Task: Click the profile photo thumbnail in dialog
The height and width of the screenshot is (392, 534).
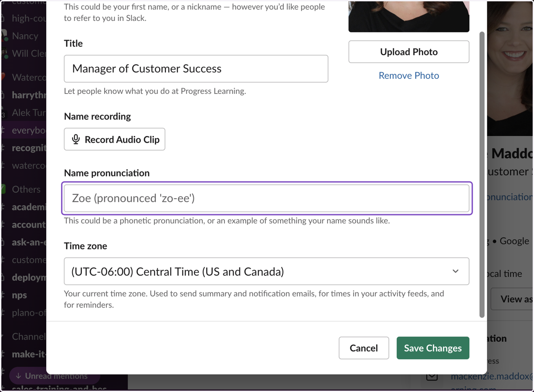Action: point(409,16)
